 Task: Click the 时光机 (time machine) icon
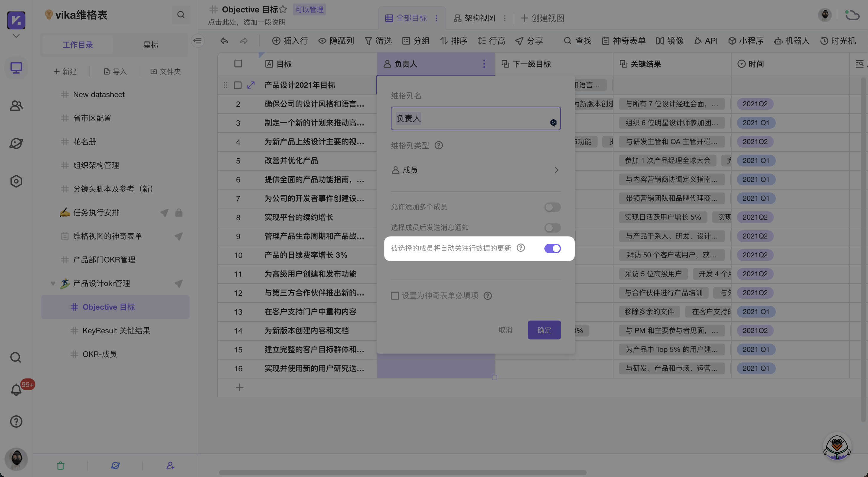pyautogui.click(x=838, y=41)
